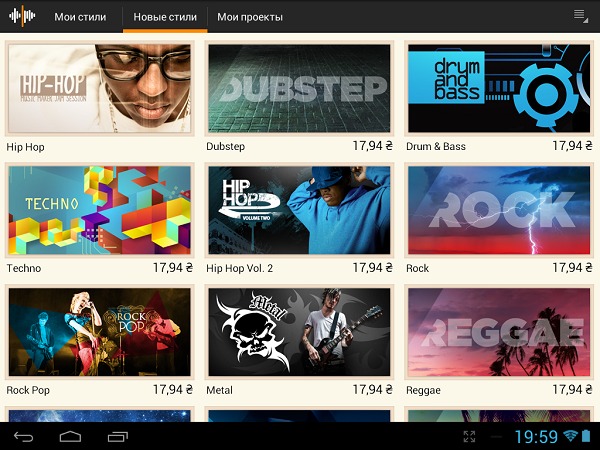Click the 'Rock' style name label
This screenshot has width=600, height=450.
point(417,268)
